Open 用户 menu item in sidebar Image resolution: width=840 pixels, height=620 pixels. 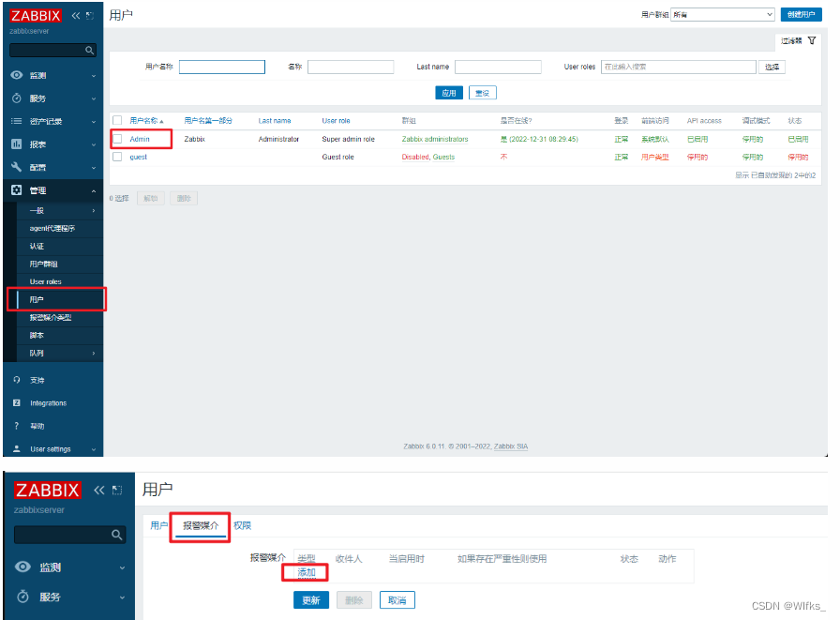(37, 299)
